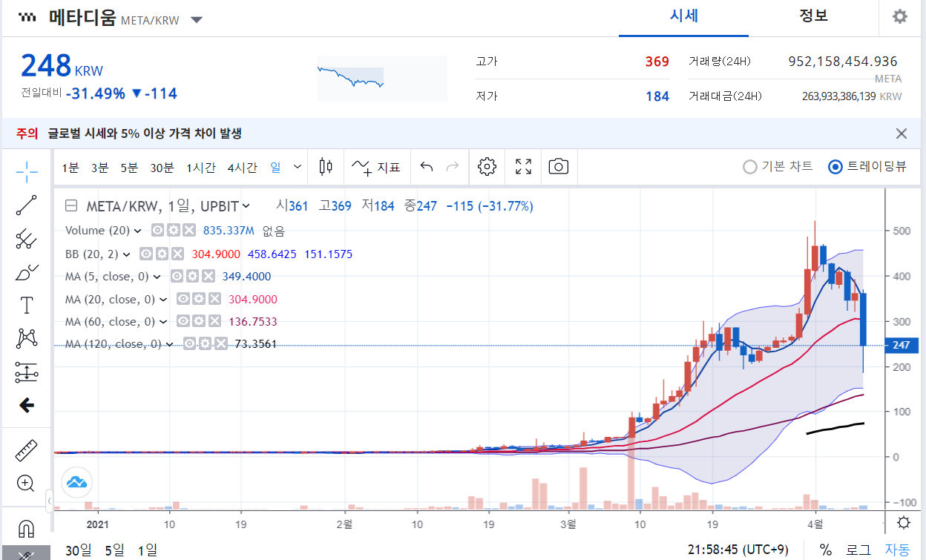Remove the Volume (20) indicator
The height and width of the screenshot is (560, 926).
tap(190, 231)
